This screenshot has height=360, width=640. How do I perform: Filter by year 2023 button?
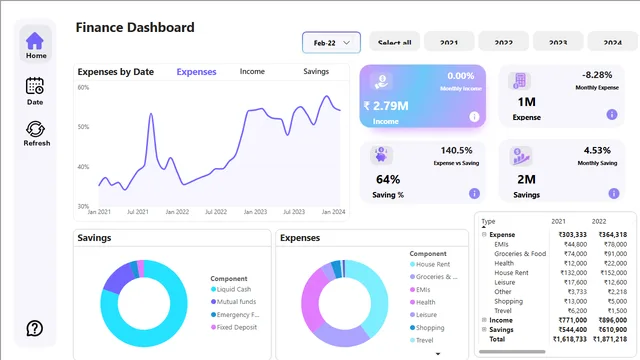[x=558, y=42]
